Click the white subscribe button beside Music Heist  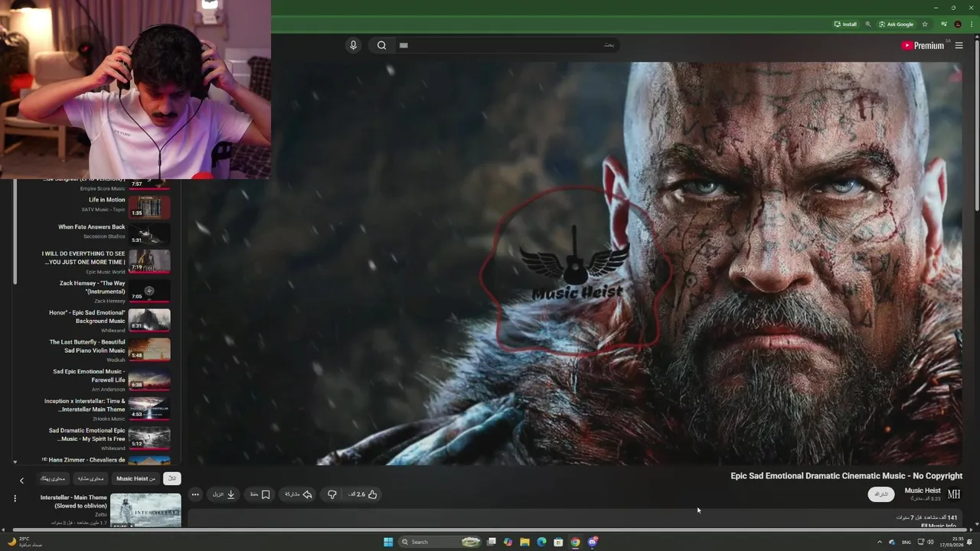tap(881, 494)
